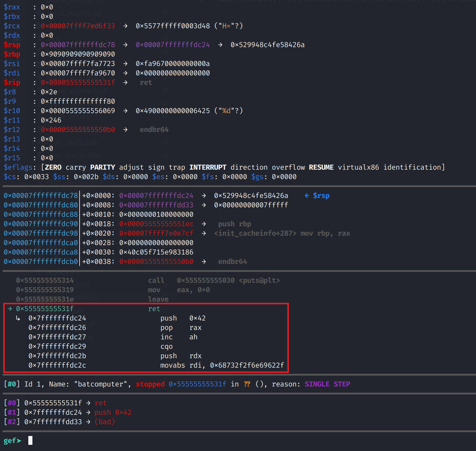Viewport: 476px width, 451px height.
Task: Click the $r9 value 0xffffffffffffff80
Action: [x=78, y=101]
